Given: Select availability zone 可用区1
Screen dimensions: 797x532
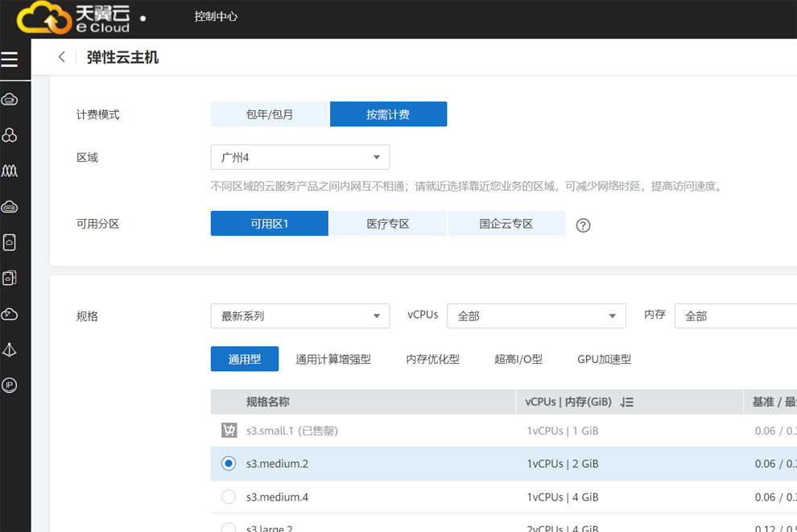Looking at the screenshot, I should pos(270,223).
